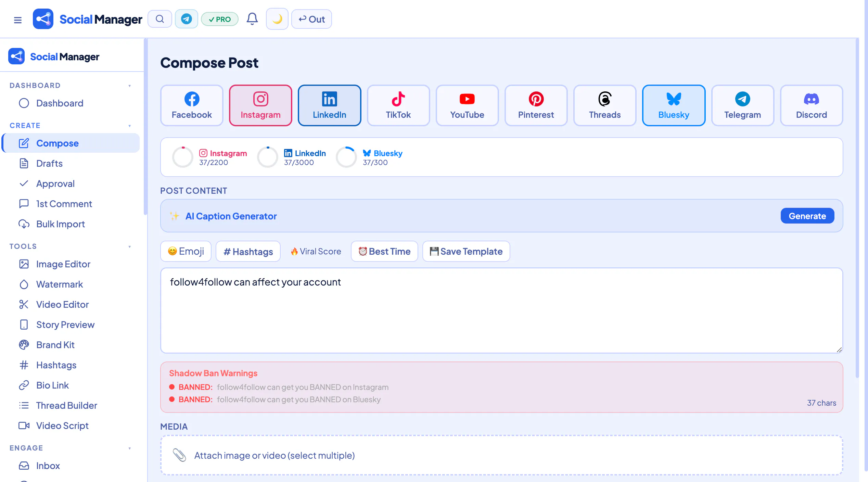This screenshot has height=482, width=868.
Task: Click the notifications bell icon
Action: coord(252,19)
